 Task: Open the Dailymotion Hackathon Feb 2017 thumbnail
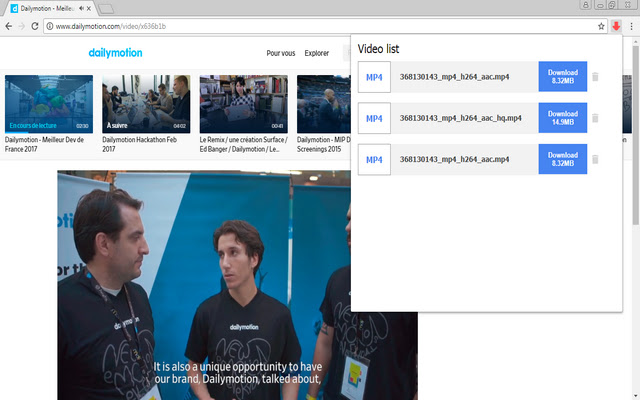[146, 104]
